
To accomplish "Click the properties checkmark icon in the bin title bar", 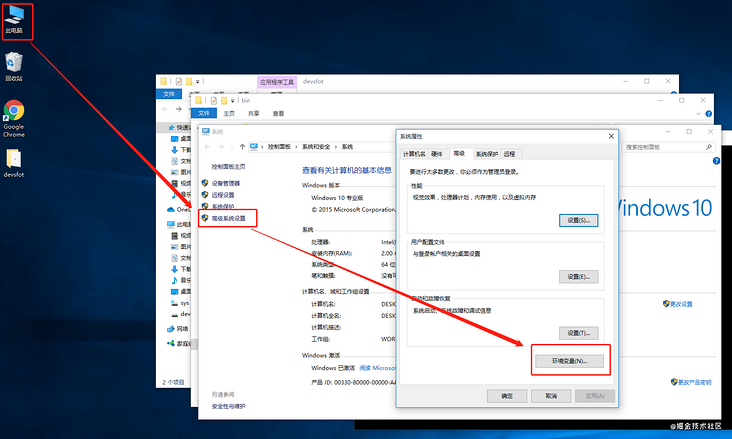I will point(213,100).
